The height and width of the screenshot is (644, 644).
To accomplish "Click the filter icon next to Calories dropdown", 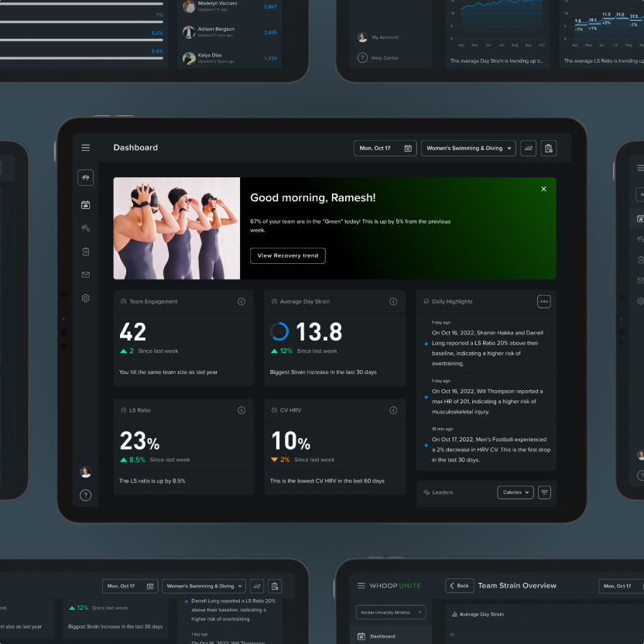I will (544, 492).
